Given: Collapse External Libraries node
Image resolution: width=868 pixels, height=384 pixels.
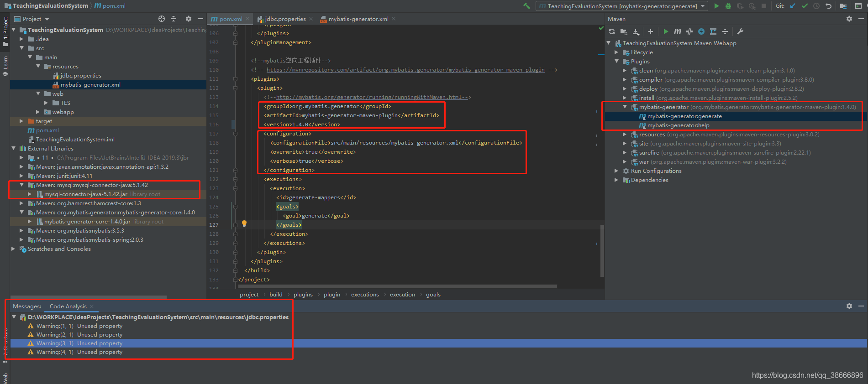Looking at the screenshot, I should click(x=13, y=148).
